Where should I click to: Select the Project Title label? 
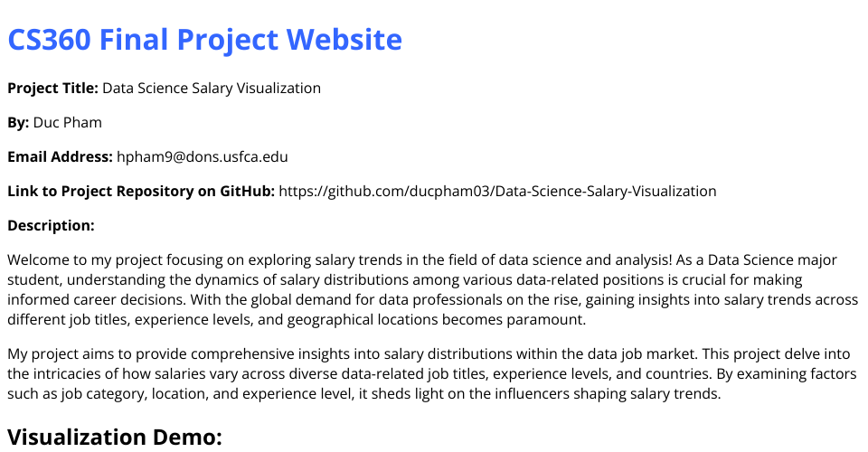52,89
